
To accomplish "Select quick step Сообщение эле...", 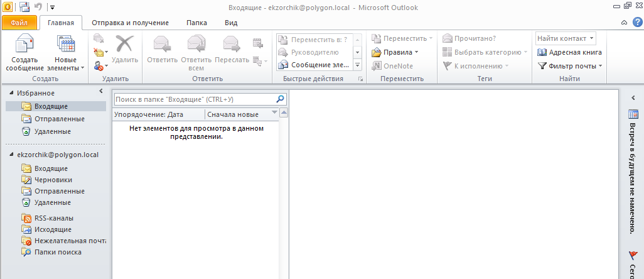I will pos(314,65).
